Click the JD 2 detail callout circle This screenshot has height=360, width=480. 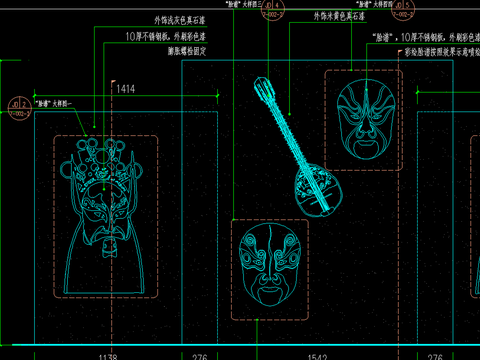coord(20,108)
